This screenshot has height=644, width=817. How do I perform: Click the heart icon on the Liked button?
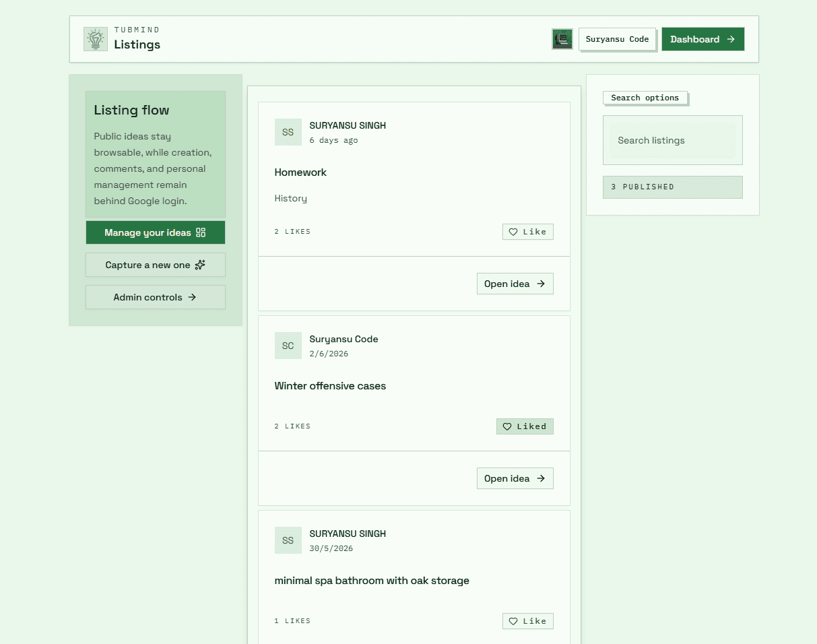(507, 426)
